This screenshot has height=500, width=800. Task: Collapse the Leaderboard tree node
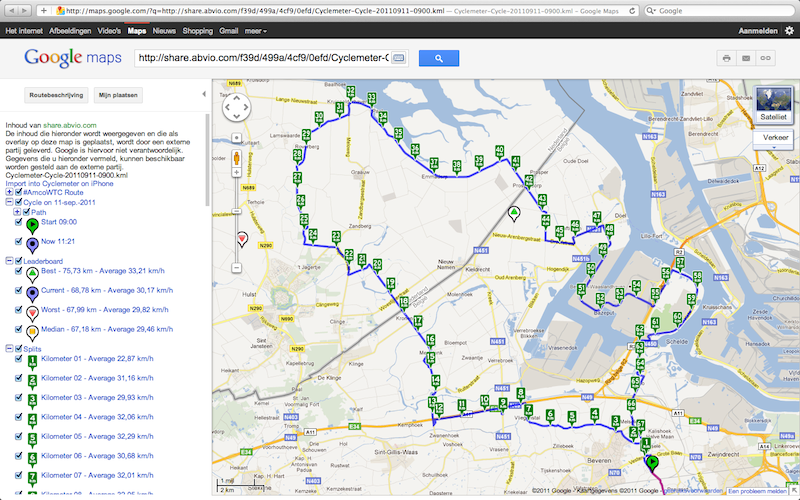tap(9, 261)
